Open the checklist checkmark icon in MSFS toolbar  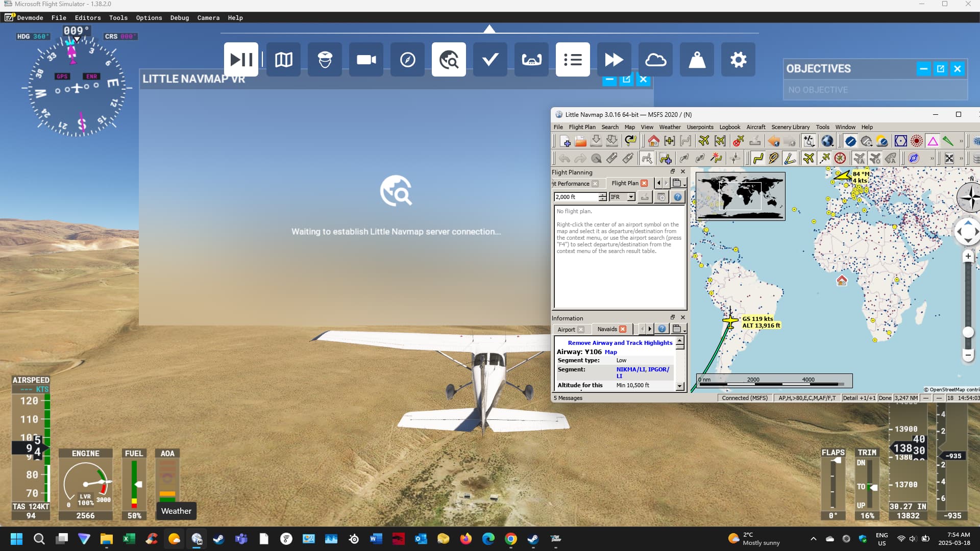(490, 59)
